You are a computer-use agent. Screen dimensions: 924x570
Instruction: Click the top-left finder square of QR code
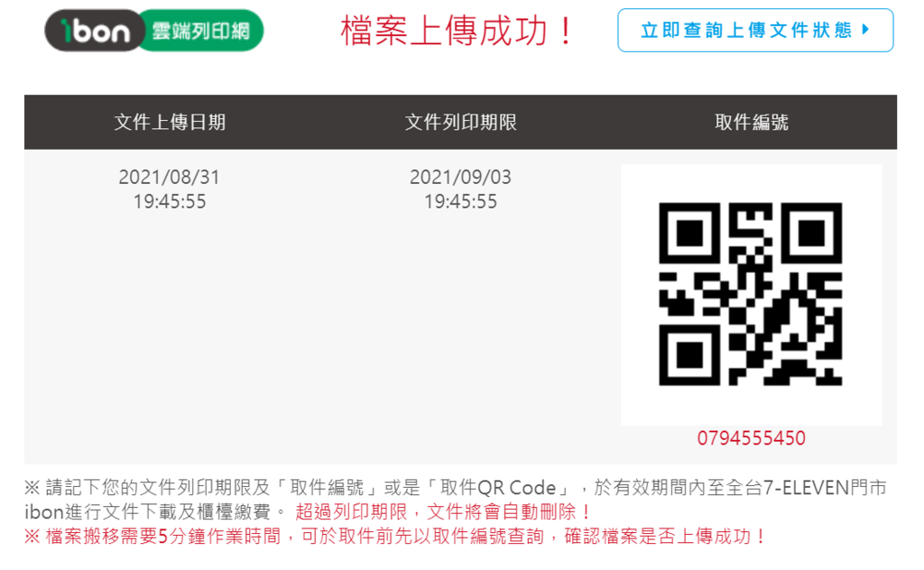coord(688,234)
